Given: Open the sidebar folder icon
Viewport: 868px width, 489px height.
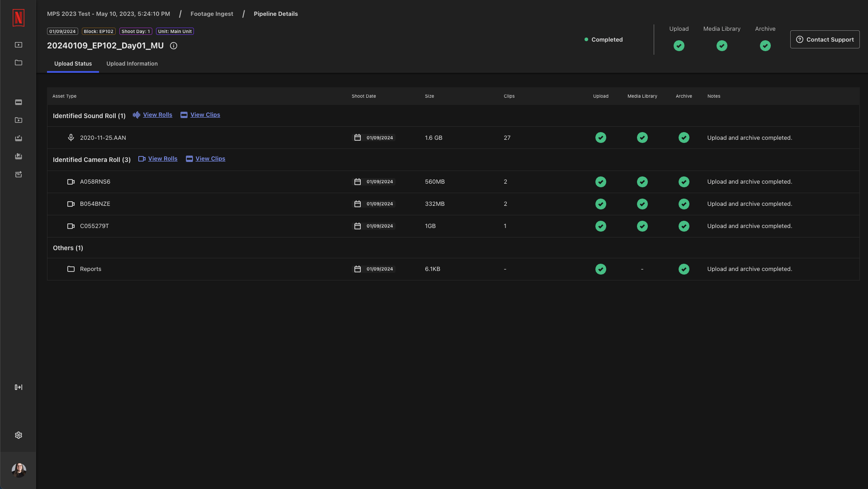Looking at the screenshot, I should tap(19, 62).
